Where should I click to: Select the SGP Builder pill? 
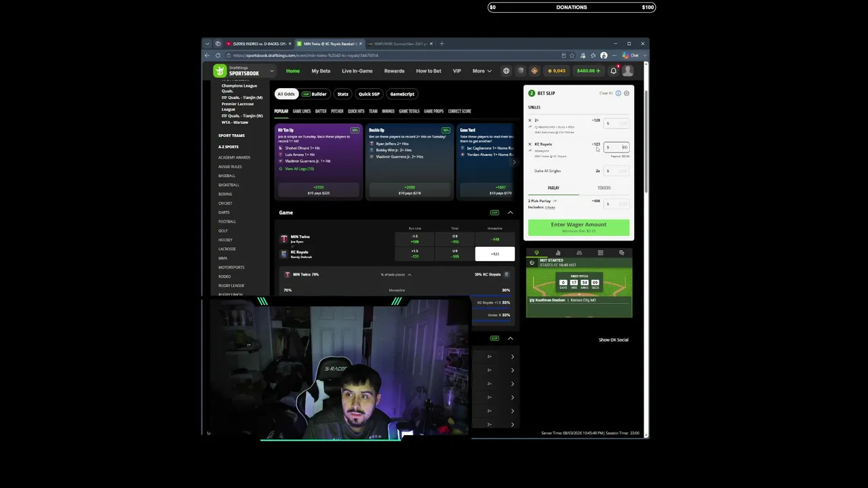coord(315,94)
